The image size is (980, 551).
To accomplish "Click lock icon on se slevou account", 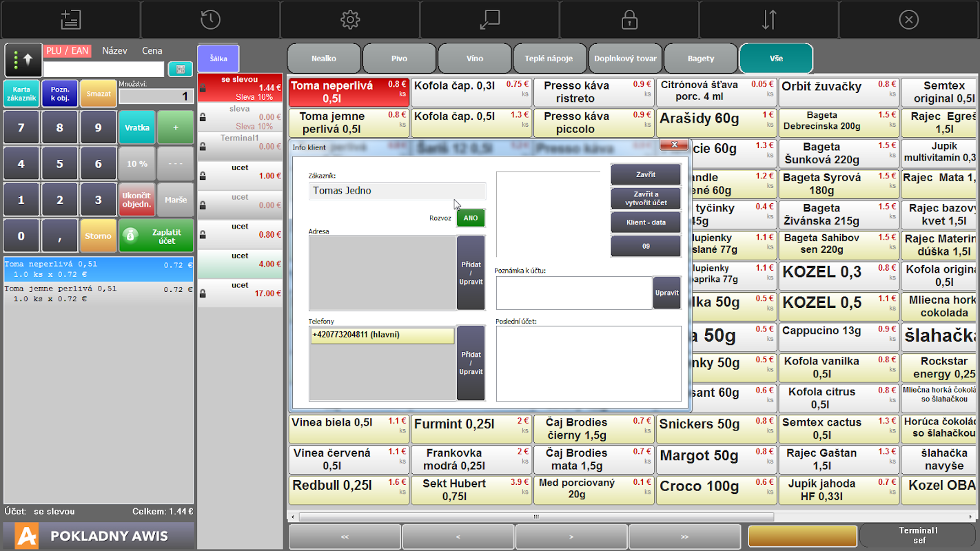I will tap(203, 87).
